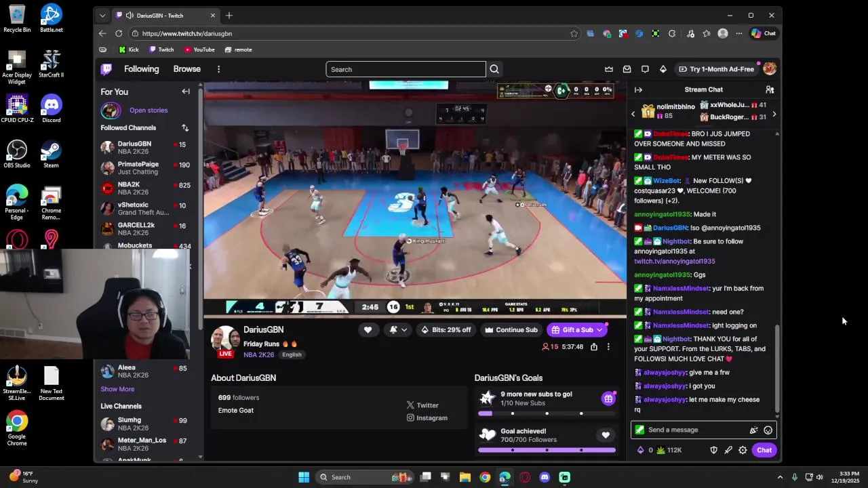
Task: Open Prime Loot crown icon
Action: tap(609, 69)
